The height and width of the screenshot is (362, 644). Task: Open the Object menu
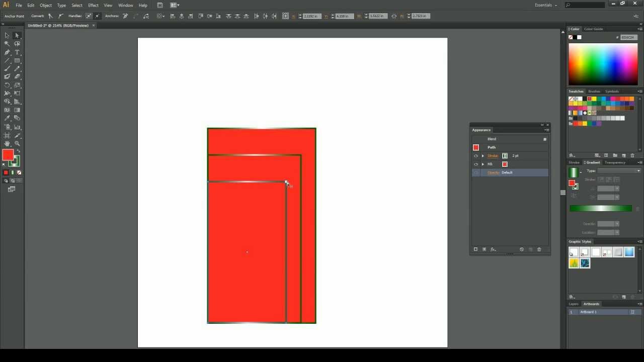pyautogui.click(x=46, y=5)
